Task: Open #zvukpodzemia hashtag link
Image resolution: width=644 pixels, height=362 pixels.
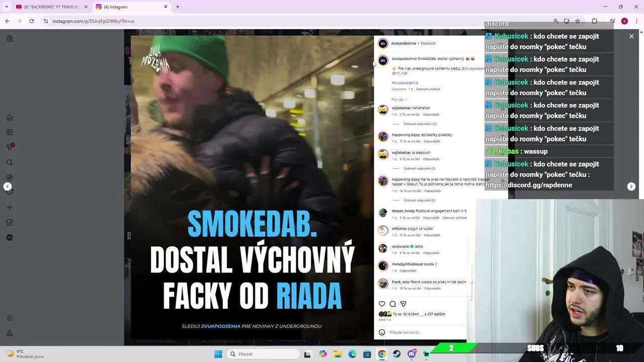Action: tap(405, 83)
